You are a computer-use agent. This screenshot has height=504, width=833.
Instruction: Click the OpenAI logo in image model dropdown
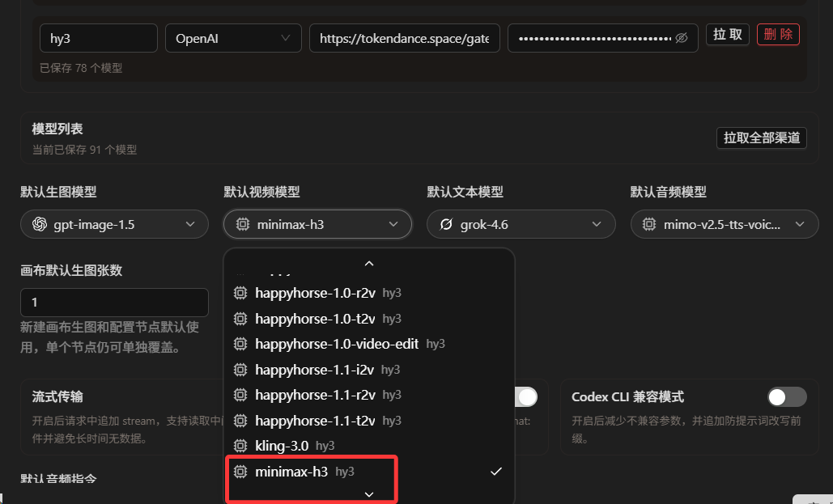[40, 224]
